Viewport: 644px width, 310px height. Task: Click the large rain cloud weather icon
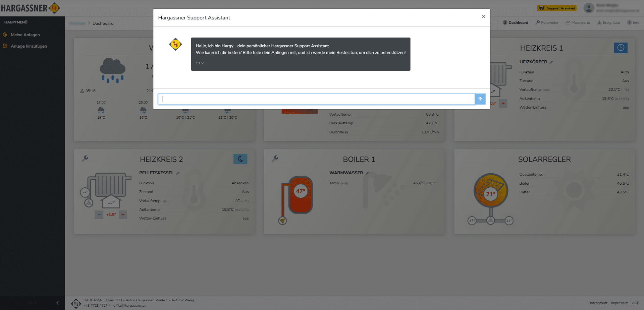(113, 70)
